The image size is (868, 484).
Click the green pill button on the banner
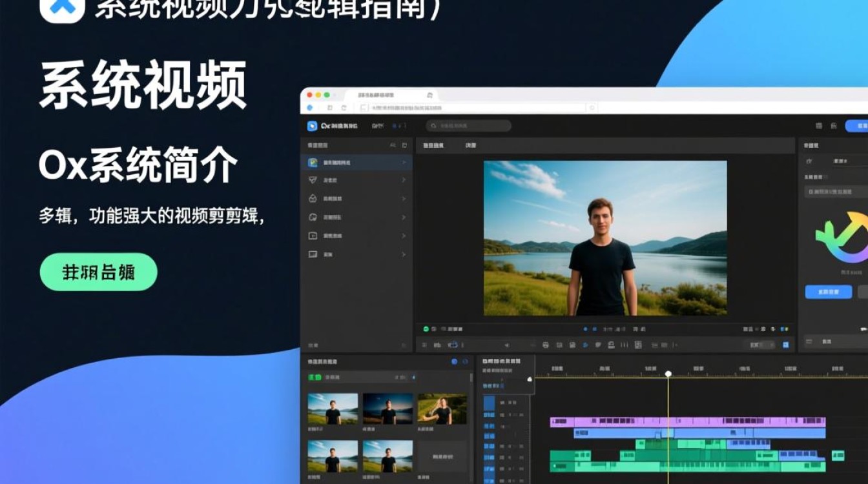(98, 272)
